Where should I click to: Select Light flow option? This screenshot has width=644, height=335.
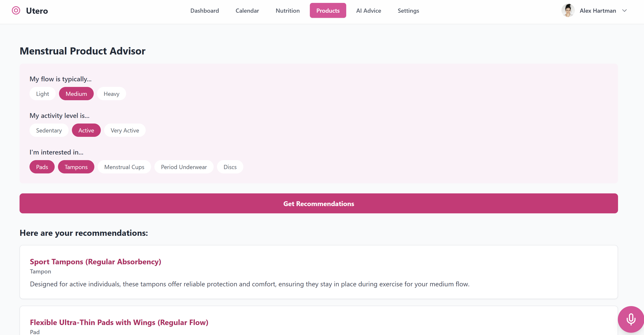click(x=43, y=94)
